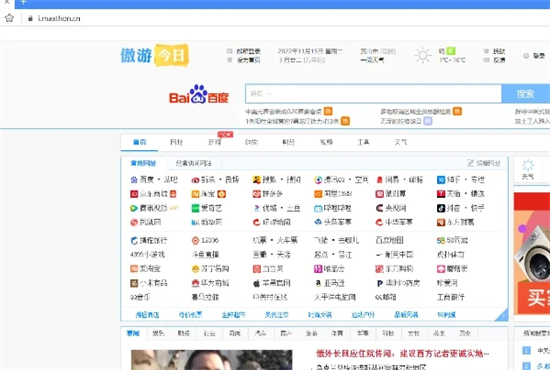Click the Tmall icon for 天猫·精选
The height and width of the screenshot is (370, 550).
(x=441, y=194)
